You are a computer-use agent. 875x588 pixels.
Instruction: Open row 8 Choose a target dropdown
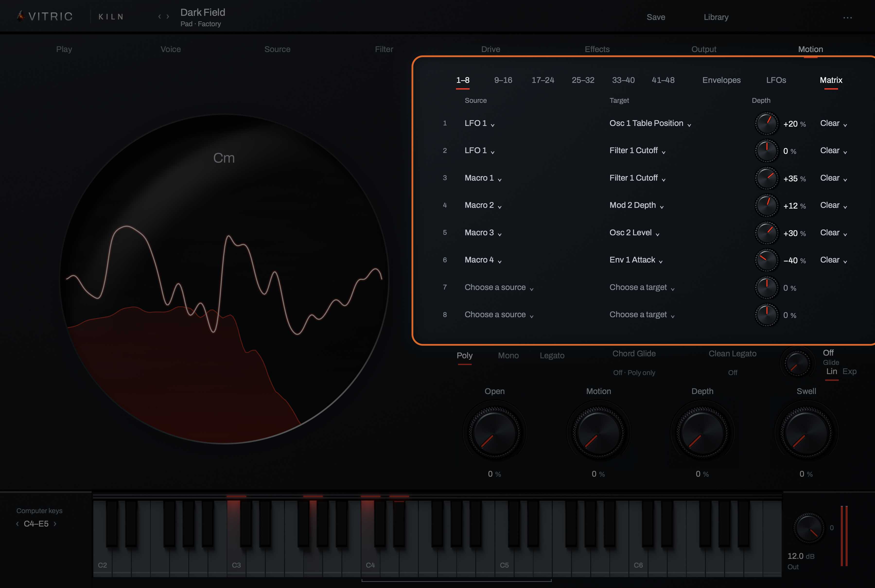[x=642, y=315]
